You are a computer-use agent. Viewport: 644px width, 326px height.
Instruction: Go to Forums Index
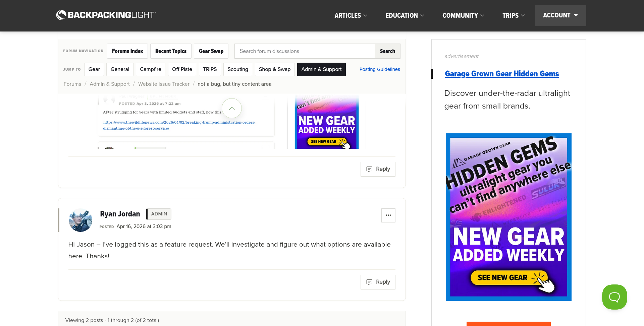[127, 51]
